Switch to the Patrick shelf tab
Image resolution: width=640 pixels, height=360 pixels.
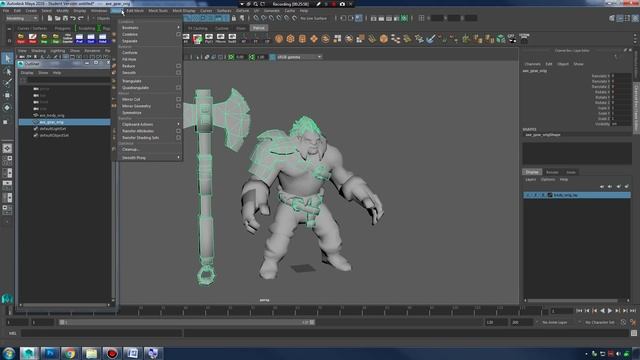[259, 28]
